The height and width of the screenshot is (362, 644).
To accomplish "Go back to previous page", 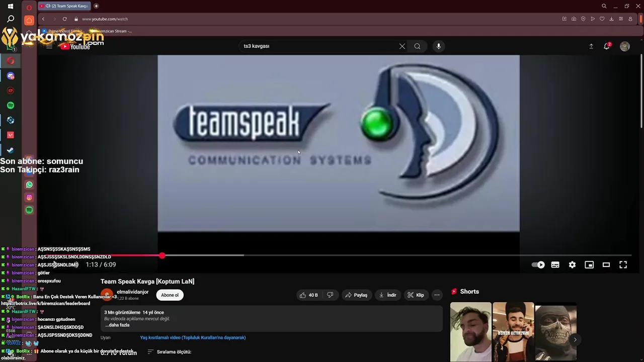I will click(43, 19).
